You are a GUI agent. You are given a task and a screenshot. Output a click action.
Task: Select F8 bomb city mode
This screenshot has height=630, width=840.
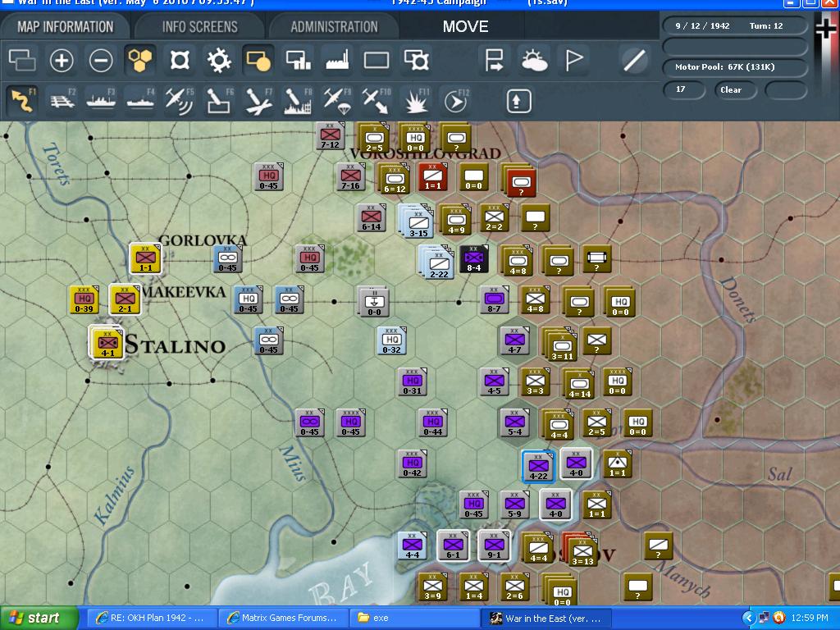pyautogui.click(x=299, y=100)
